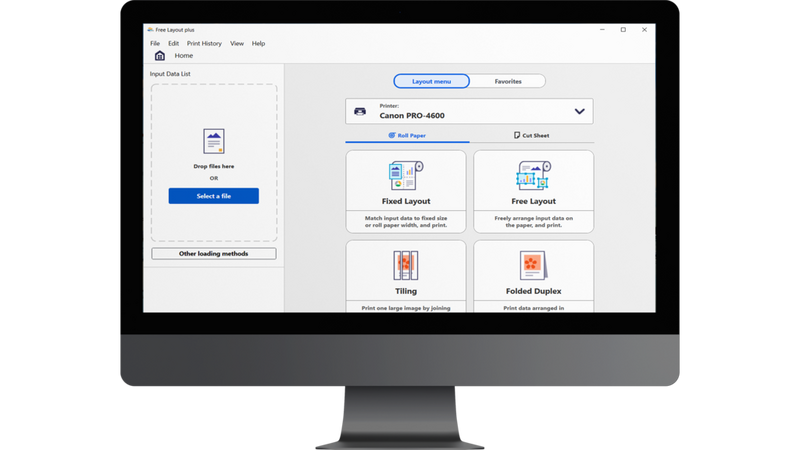Screen dimensions: 800x450
Task: Pick the Folded Duplex icon
Action: coord(533,265)
